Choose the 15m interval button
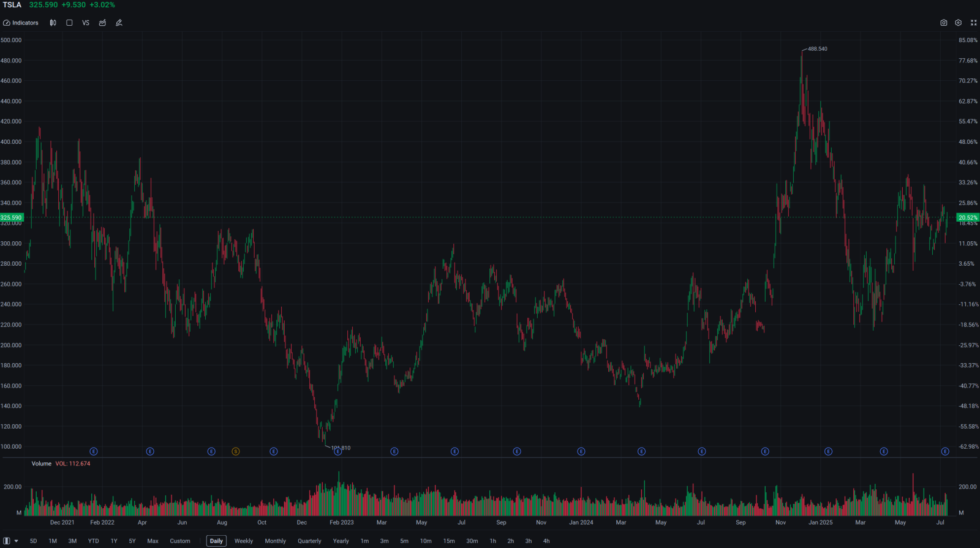Viewport: 980px width, 548px height. 449,541
